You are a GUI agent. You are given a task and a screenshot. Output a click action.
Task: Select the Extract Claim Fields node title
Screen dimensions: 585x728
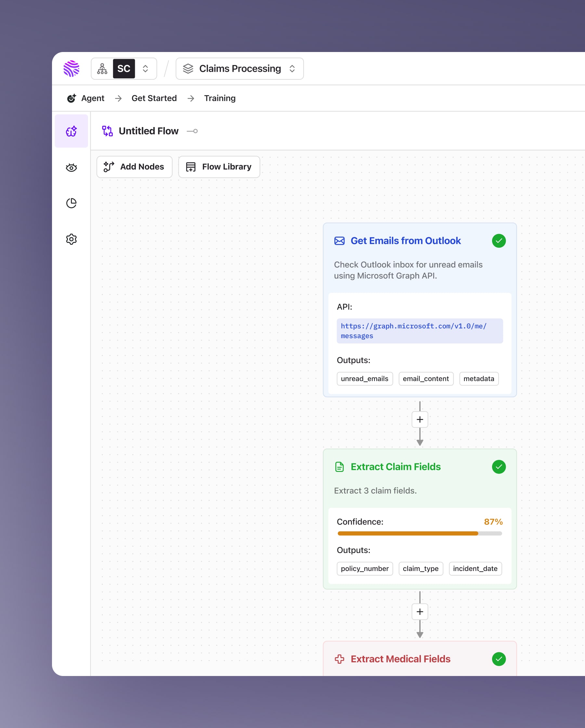point(396,467)
